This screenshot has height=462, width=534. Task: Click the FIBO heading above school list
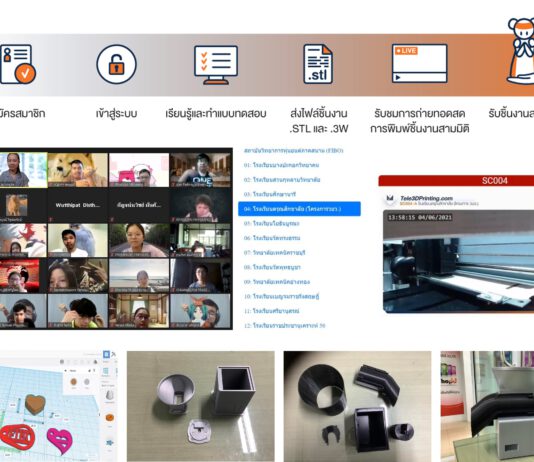(294, 150)
